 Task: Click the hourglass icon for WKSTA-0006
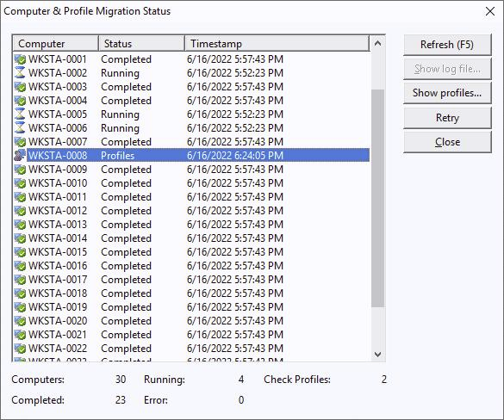pos(20,128)
